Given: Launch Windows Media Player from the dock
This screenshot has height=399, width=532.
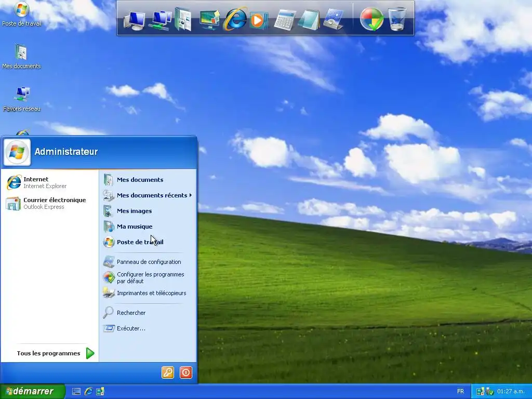Looking at the screenshot, I should click(259, 20).
